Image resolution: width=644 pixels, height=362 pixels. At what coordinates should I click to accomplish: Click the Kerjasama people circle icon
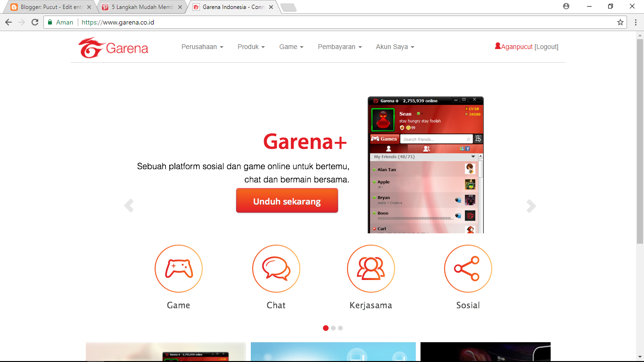click(371, 269)
